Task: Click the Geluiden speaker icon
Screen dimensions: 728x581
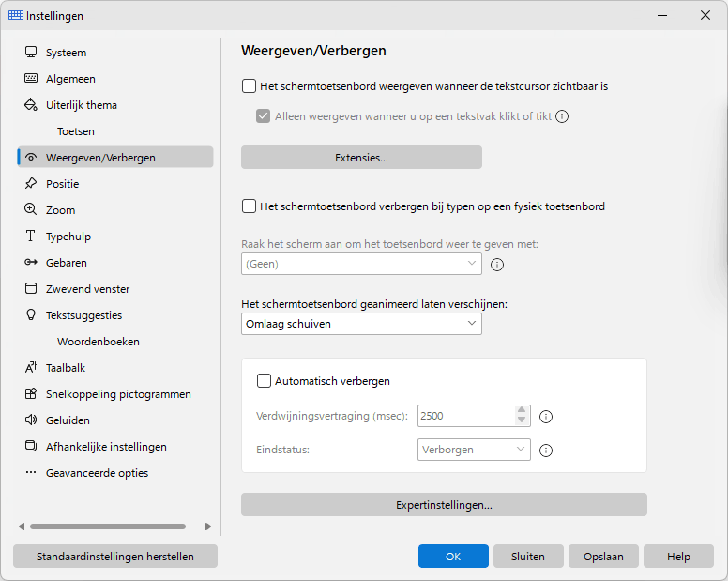Action: click(31, 420)
